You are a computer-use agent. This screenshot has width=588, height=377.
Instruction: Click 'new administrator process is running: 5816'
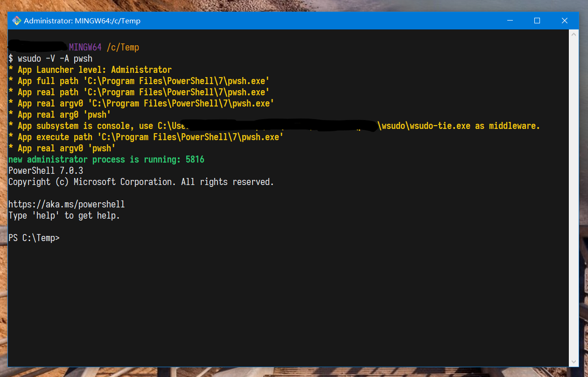106,159
